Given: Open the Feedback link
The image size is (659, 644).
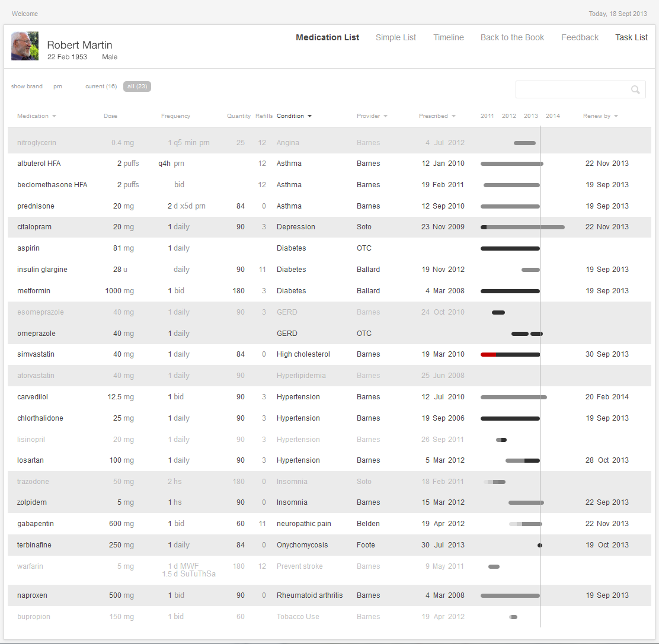Looking at the screenshot, I should (x=580, y=37).
